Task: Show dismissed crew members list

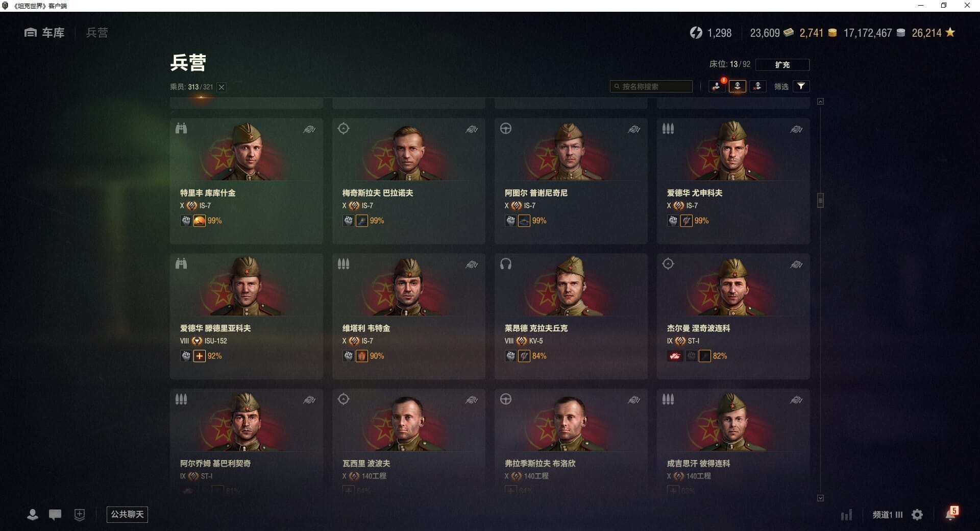Action: 757,86
